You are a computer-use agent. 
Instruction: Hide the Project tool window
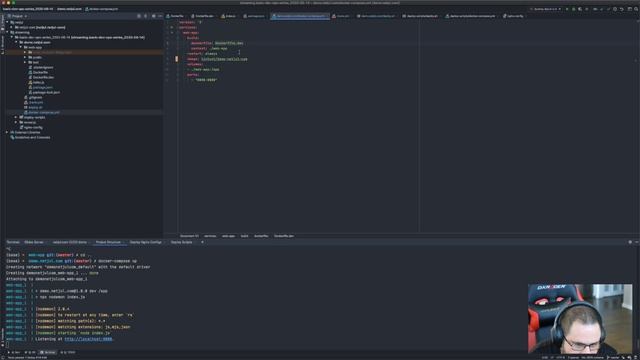click(160, 16)
